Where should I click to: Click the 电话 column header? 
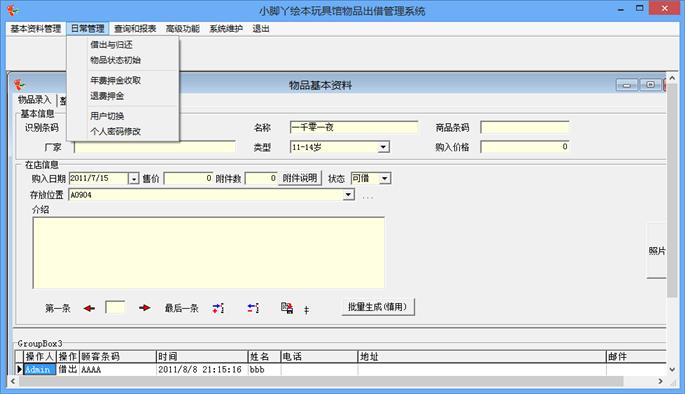tap(319, 356)
